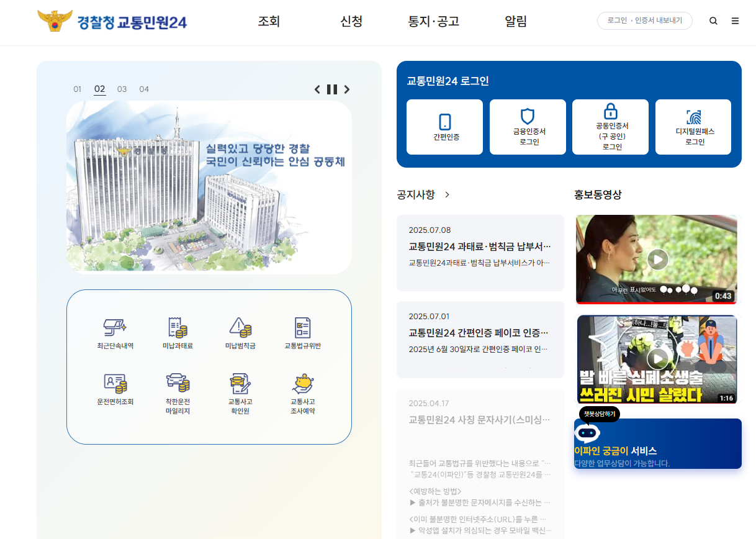Open the 신청 menu
Viewport: 756px width, 539px height.
[351, 20]
